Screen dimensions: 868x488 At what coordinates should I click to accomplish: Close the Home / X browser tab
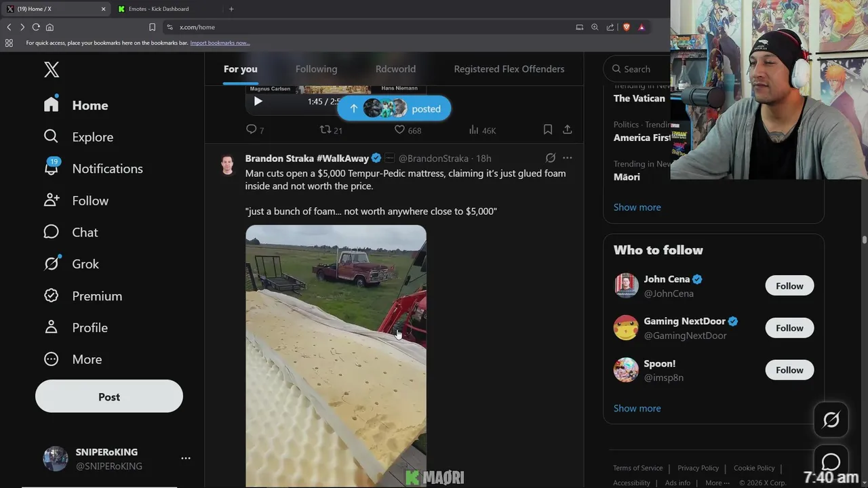103,9
